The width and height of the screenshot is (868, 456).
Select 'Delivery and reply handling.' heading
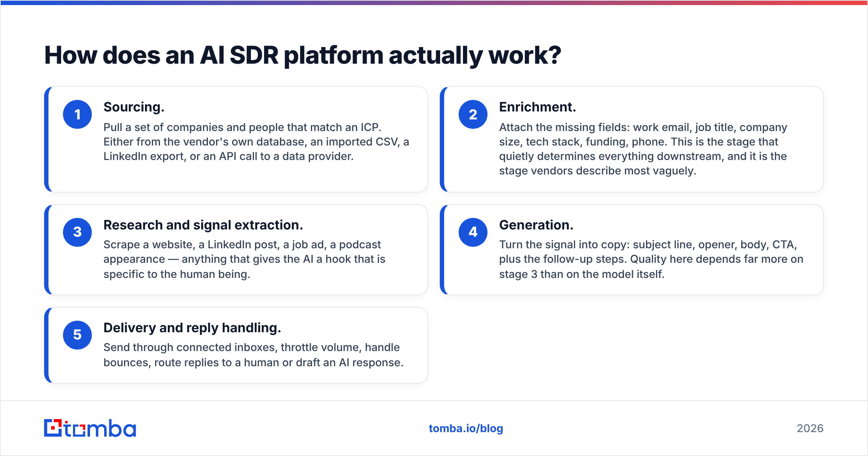[x=192, y=328]
